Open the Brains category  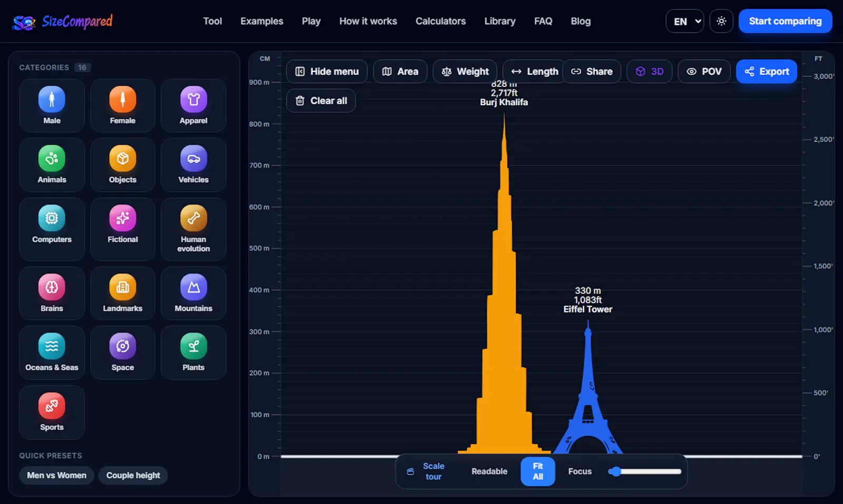[52, 293]
